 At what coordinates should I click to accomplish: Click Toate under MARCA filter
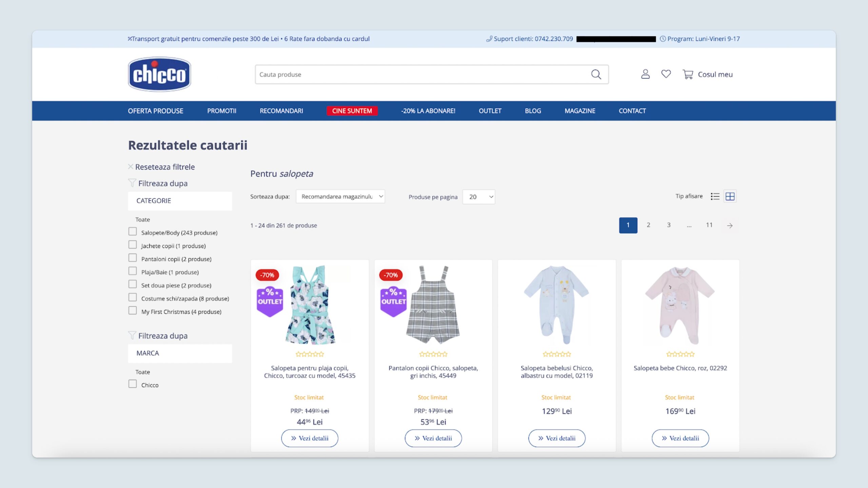(x=142, y=372)
